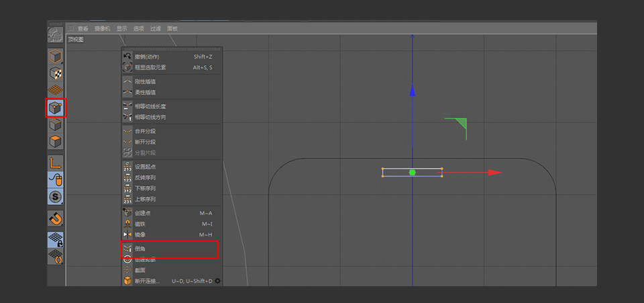Open the 摄像机 (Camera) viewport menu
Screen dimensions: 644x303
(x=102, y=29)
